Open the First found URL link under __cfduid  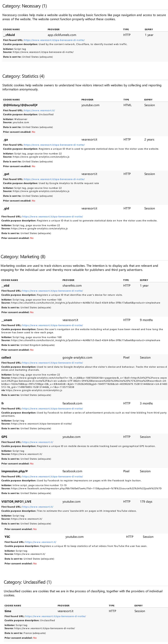[54, 40]
